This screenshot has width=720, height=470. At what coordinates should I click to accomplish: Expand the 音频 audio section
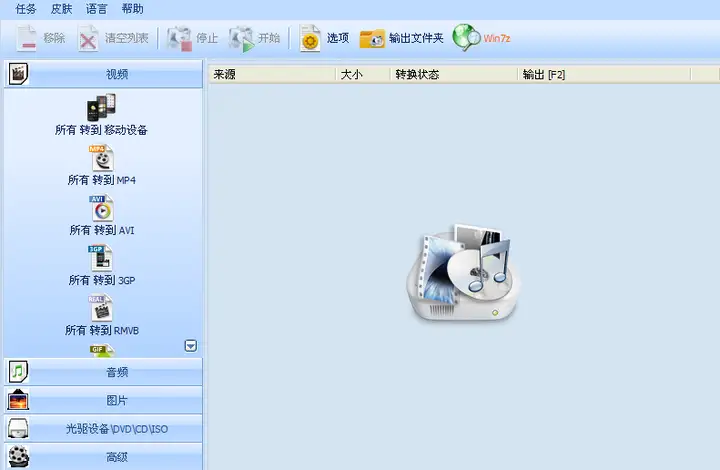coord(103,372)
